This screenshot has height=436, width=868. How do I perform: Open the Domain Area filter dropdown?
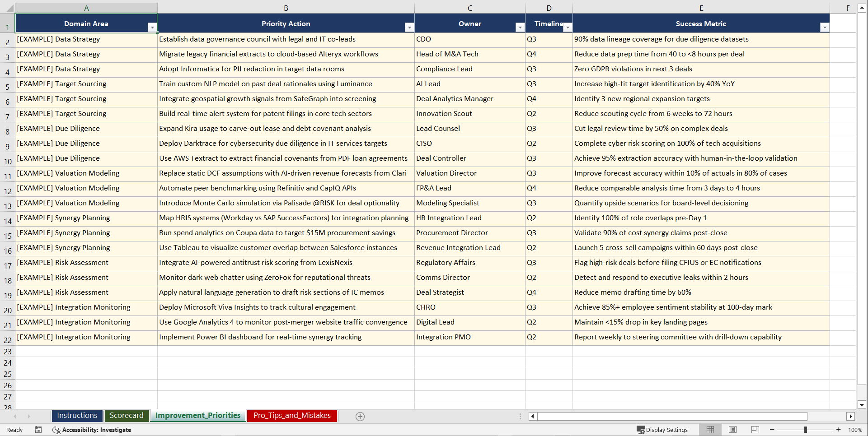(153, 28)
